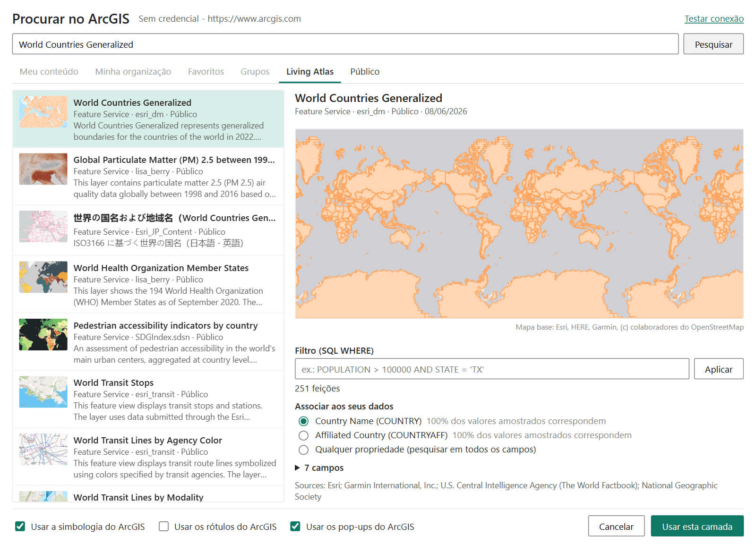The width and height of the screenshot is (756, 544).
Task: Click Global Particulate Matter result title
Action: (x=174, y=160)
